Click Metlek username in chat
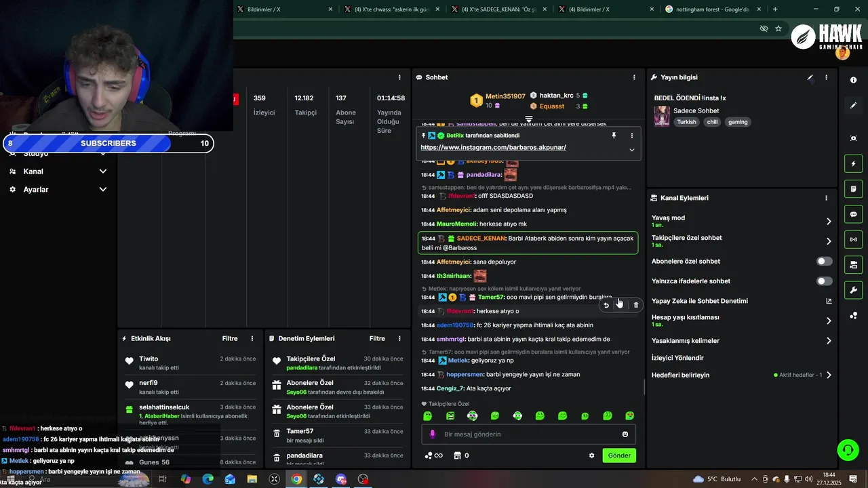868x488 pixels. (x=458, y=361)
